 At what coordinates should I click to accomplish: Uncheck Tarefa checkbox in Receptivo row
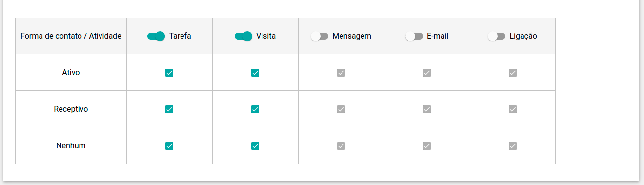tap(169, 109)
